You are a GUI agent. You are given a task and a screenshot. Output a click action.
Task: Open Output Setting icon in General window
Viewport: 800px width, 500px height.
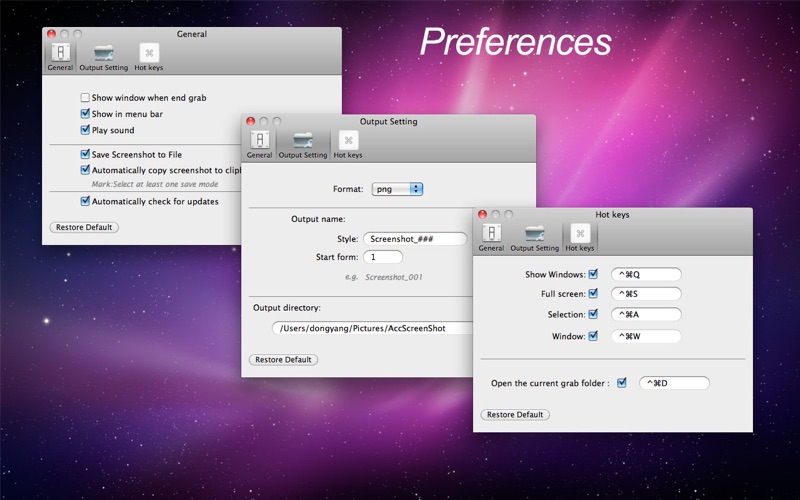[104, 53]
